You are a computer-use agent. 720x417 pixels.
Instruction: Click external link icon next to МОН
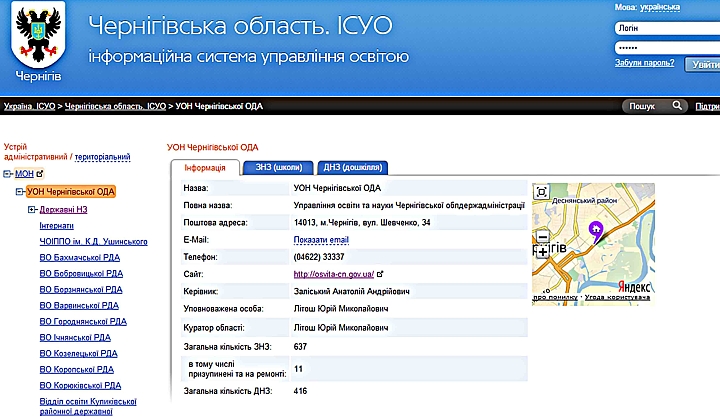[x=40, y=173]
